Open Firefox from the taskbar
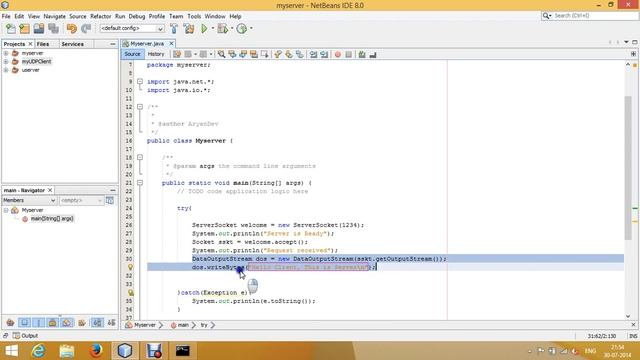 [x=96, y=351]
